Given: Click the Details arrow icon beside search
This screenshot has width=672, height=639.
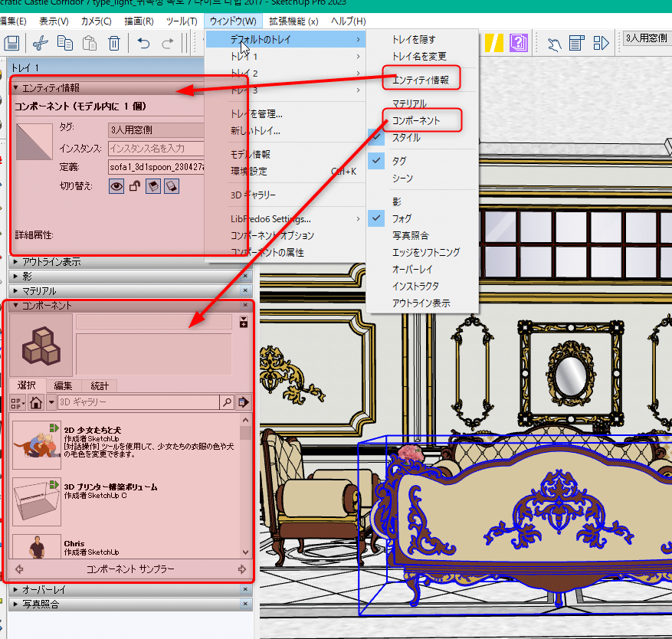Looking at the screenshot, I should 244,402.
